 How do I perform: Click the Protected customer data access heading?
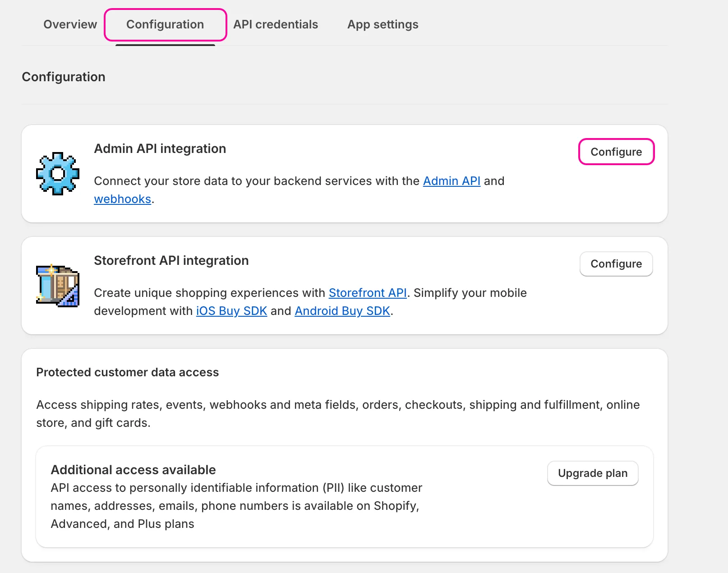[x=128, y=372]
